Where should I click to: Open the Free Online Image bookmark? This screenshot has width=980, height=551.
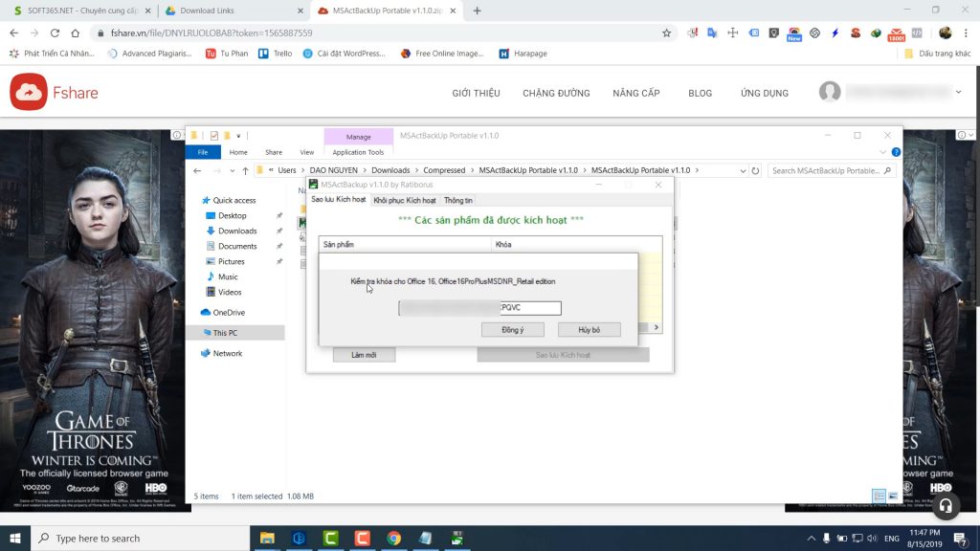(x=442, y=54)
